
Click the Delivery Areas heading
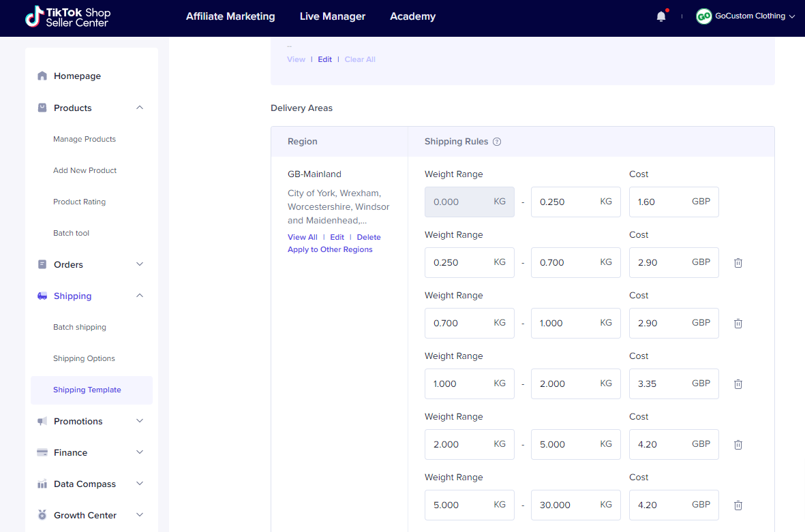pos(301,108)
